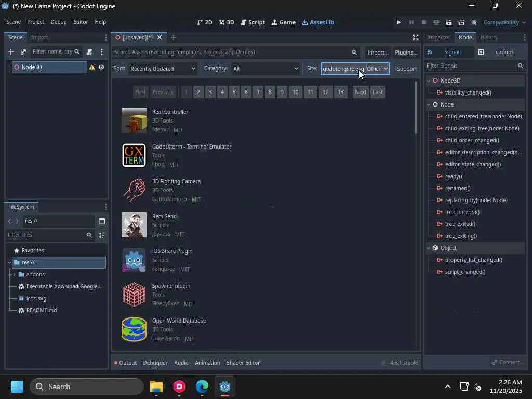Run current scene clapperboard icon

coord(448,22)
